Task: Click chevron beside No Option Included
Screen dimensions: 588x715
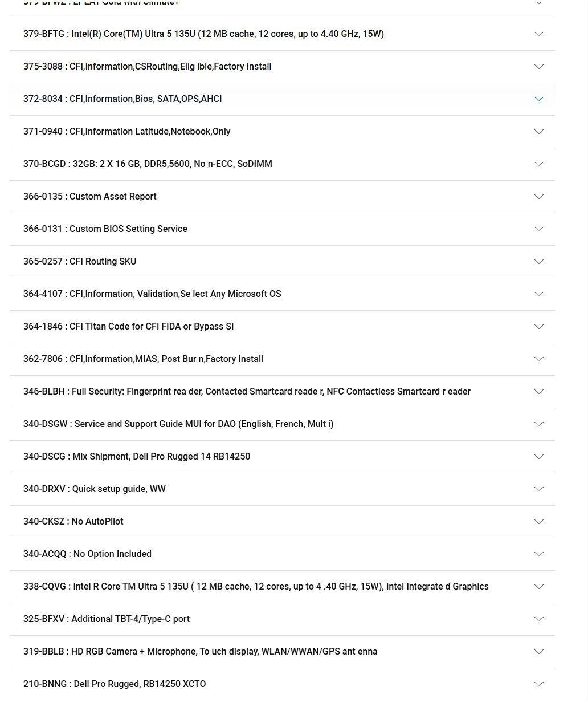Action: [538, 554]
